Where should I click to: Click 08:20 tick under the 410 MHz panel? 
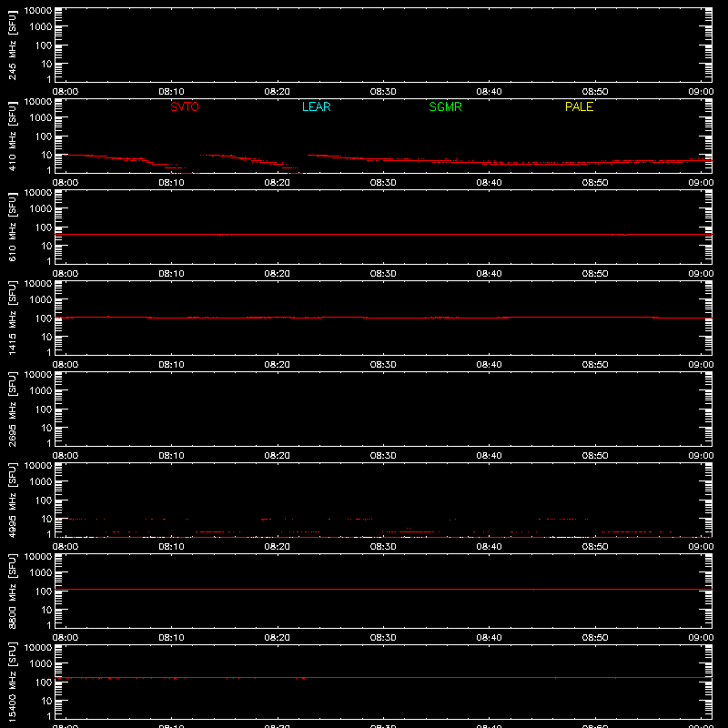pos(278,183)
